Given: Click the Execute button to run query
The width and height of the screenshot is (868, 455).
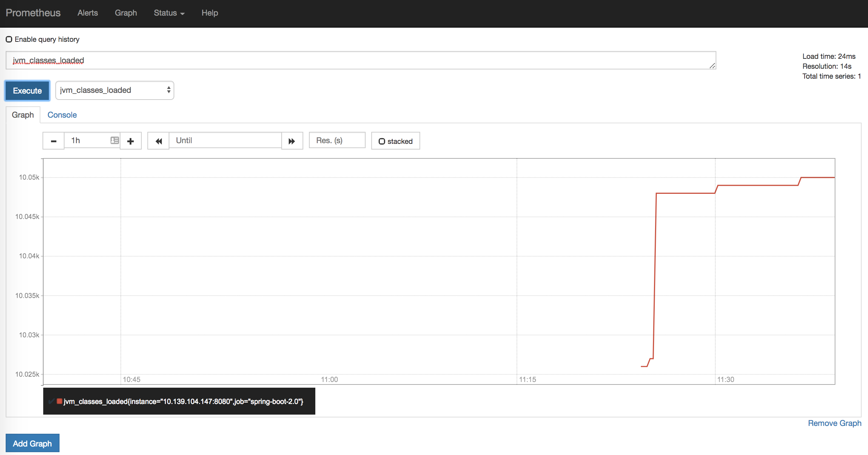Looking at the screenshot, I should click(x=27, y=90).
